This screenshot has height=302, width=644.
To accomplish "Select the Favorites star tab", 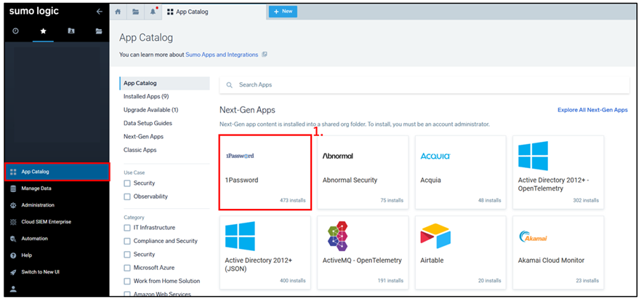I will 43,31.
